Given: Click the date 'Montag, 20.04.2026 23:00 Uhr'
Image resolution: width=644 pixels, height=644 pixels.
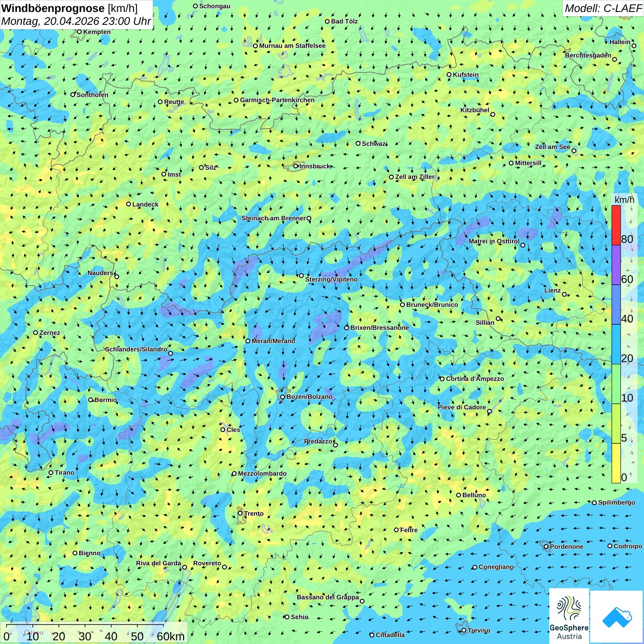Looking at the screenshot, I should point(76,21).
